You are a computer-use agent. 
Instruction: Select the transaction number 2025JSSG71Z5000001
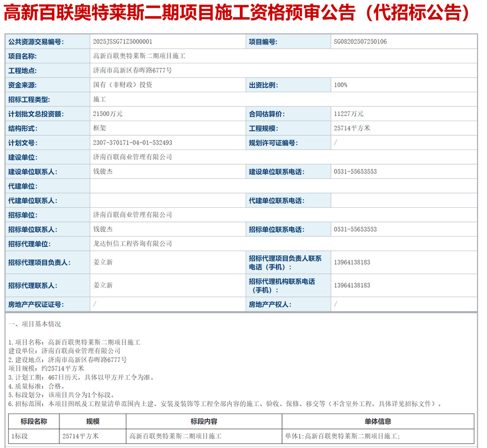(121, 41)
